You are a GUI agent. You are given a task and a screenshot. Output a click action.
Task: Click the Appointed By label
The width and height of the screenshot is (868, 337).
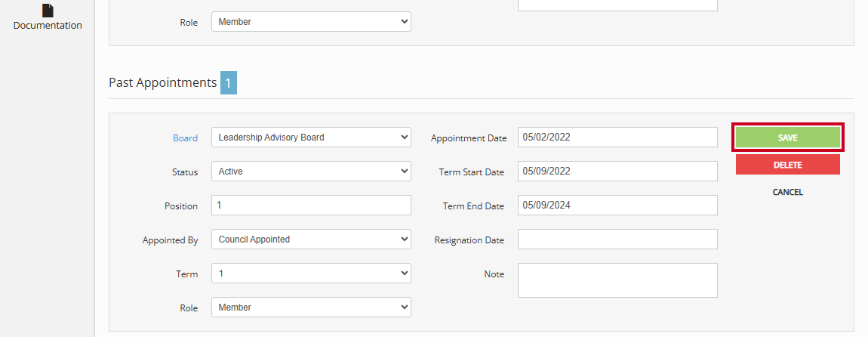point(170,240)
